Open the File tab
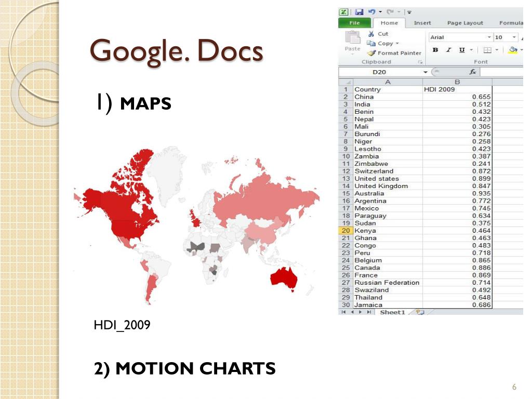Screen dimensions: 532x399 pos(354,23)
